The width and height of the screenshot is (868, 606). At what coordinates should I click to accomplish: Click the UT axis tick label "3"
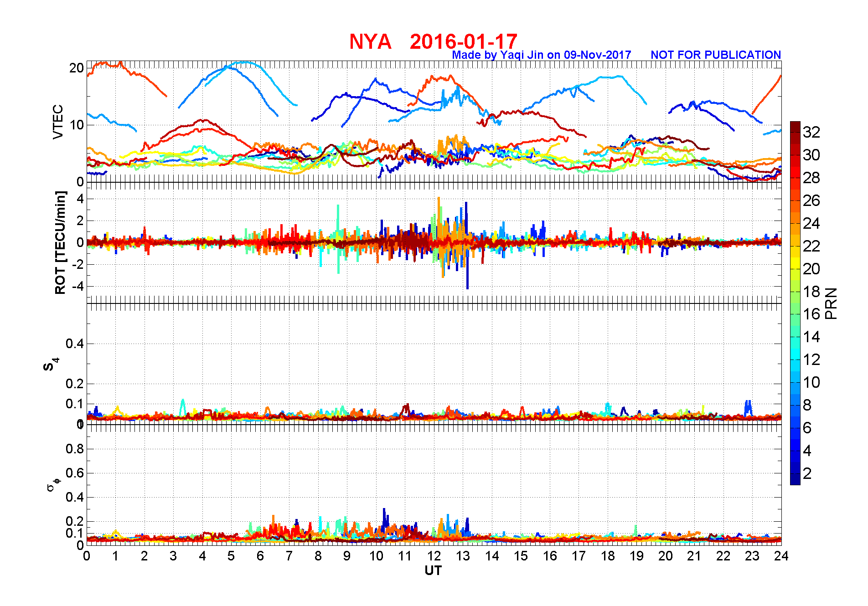[173, 556]
